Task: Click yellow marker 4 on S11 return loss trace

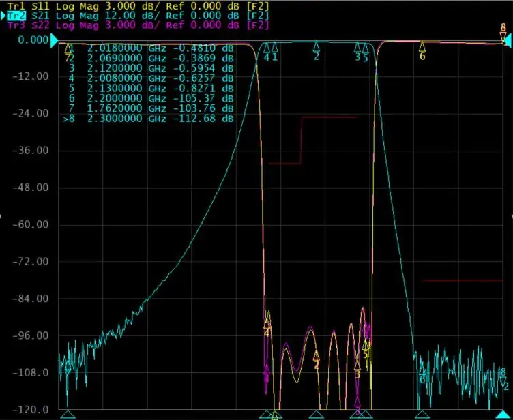Action: click(267, 324)
